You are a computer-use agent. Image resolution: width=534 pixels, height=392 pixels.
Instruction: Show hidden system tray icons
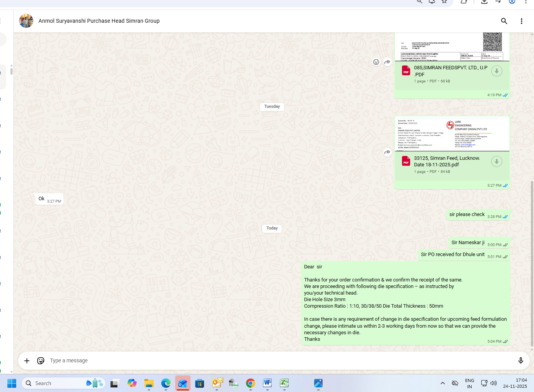click(x=443, y=383)
